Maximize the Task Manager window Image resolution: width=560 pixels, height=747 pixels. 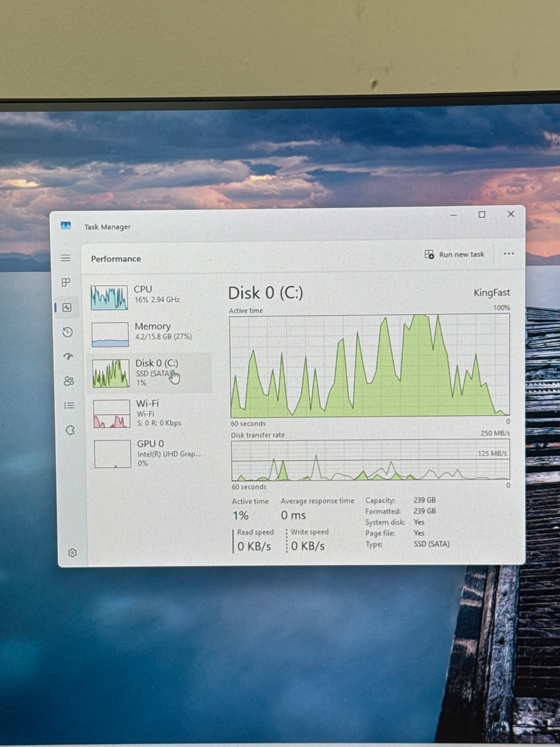[482, 215]
